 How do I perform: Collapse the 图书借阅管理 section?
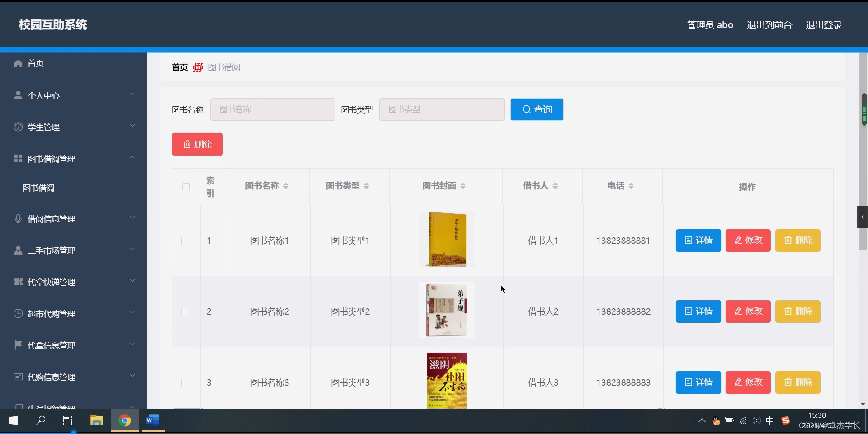click(x=132, y=157)
